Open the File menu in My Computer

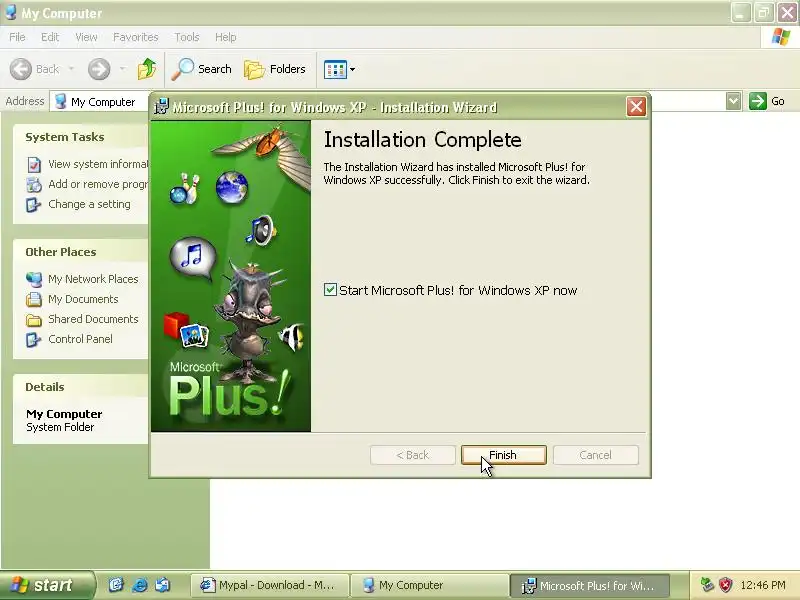point(17,37)
